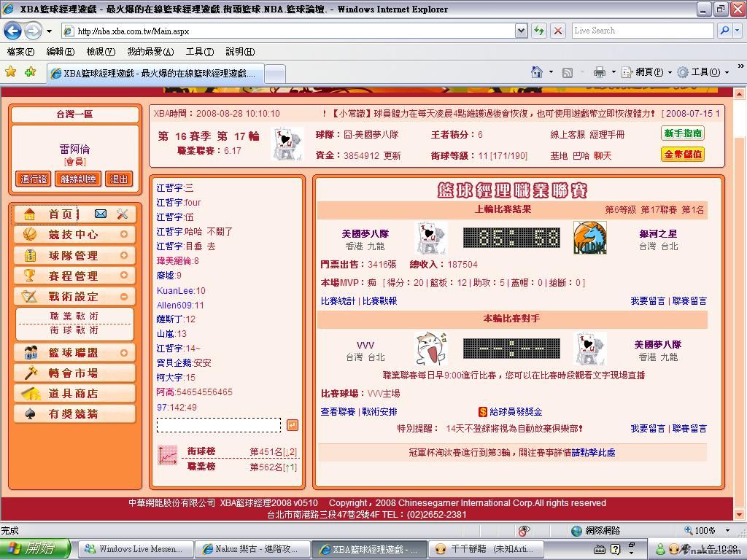Click the yellow favorites star icon
This screenshot has width=747, height=560.
(10, 72)
